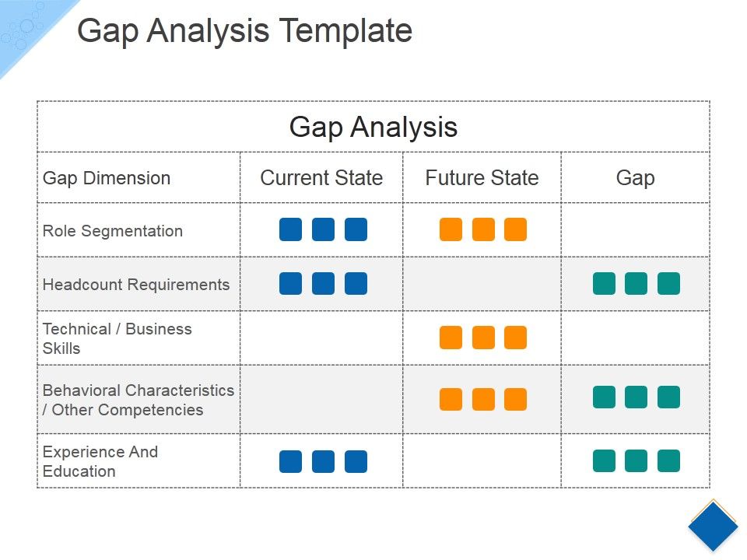Click the Current State column header
Screen dimensions: 747x560
point(321,178)
